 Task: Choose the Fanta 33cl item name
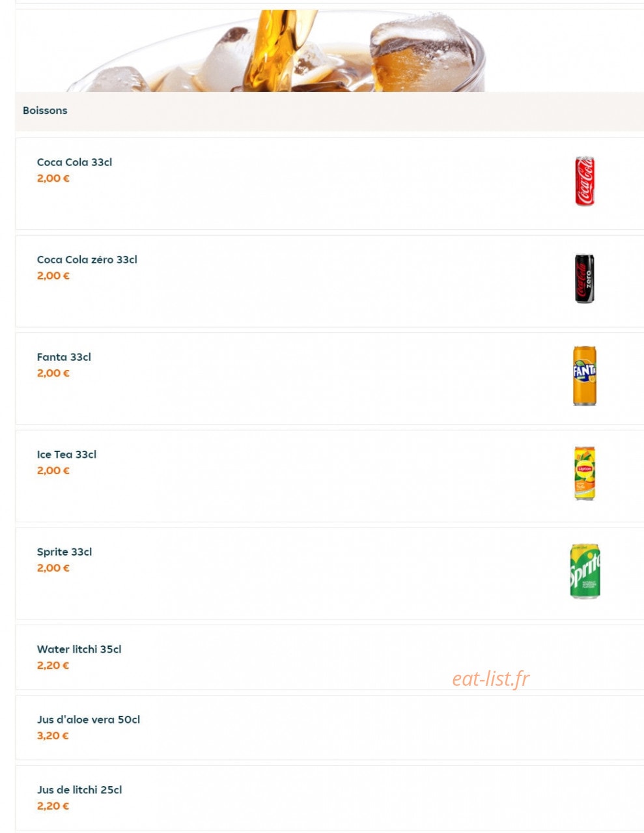[64, 357]
